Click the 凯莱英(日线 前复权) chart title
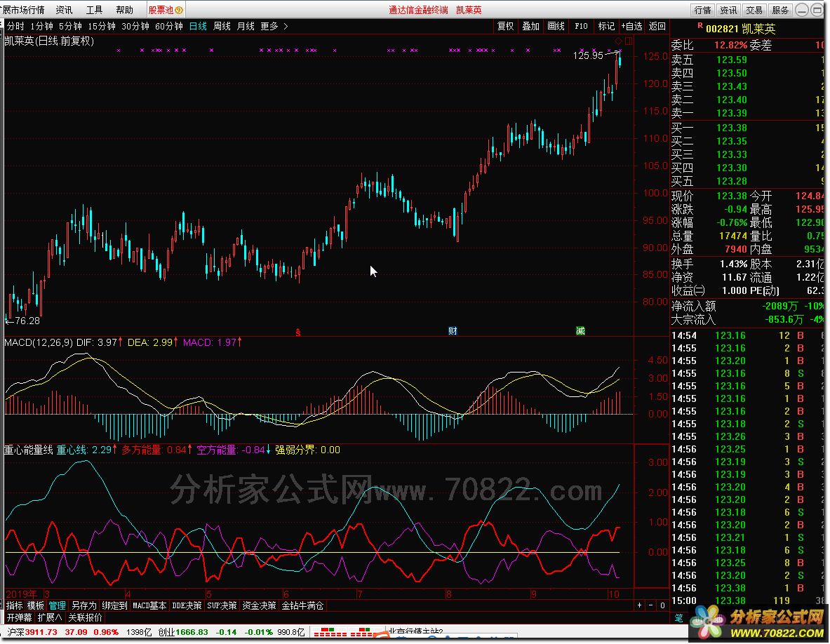Screen dimensions: 830x644 tap(49, 41)
